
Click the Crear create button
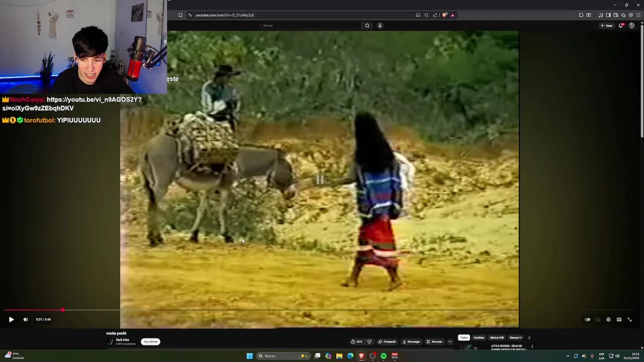tap(606, 26)
